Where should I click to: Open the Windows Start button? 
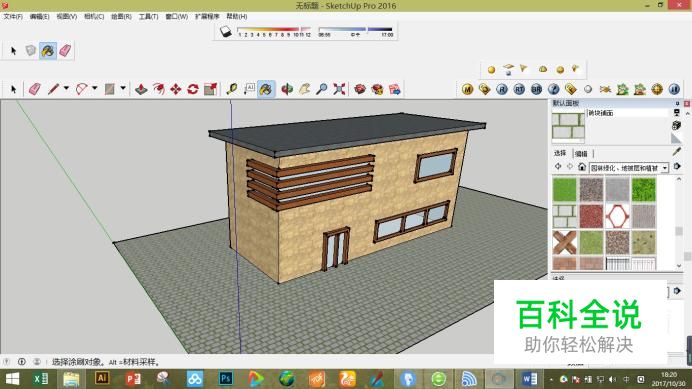coord(12,379)
